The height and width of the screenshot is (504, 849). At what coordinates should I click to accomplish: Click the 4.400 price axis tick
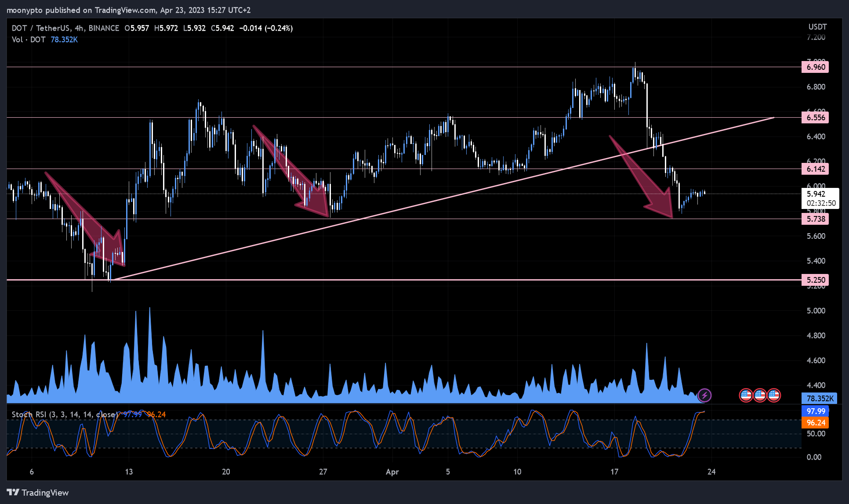[816, 385]
